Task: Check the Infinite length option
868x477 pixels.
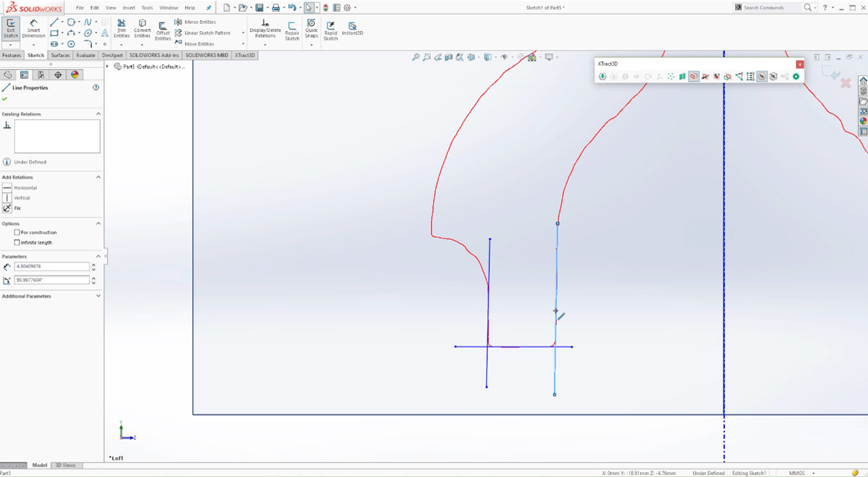Action: [17, 243]
